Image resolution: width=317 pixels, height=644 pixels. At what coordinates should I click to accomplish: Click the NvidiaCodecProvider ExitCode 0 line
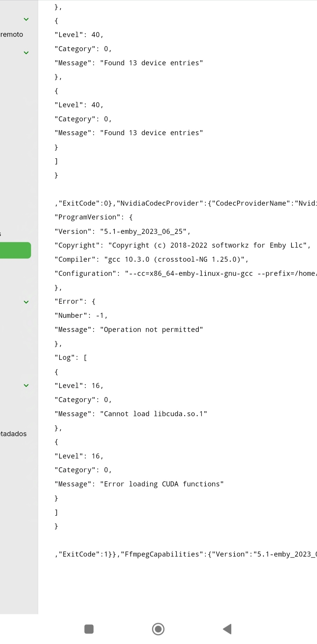[x=185, y=203]
